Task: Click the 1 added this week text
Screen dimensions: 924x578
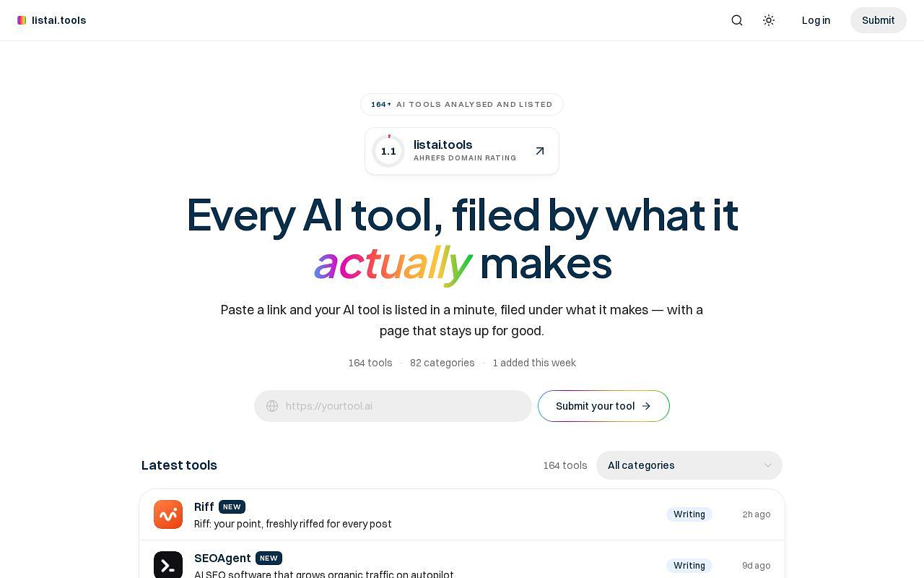Action: coord(534,363)
